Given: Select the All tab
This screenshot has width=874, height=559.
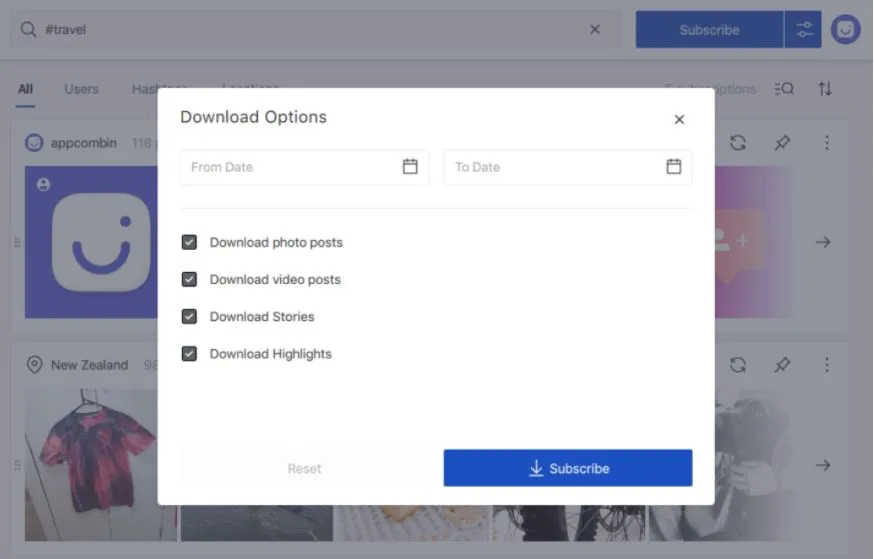Looking at the screenshot, I should coord(25,89).
